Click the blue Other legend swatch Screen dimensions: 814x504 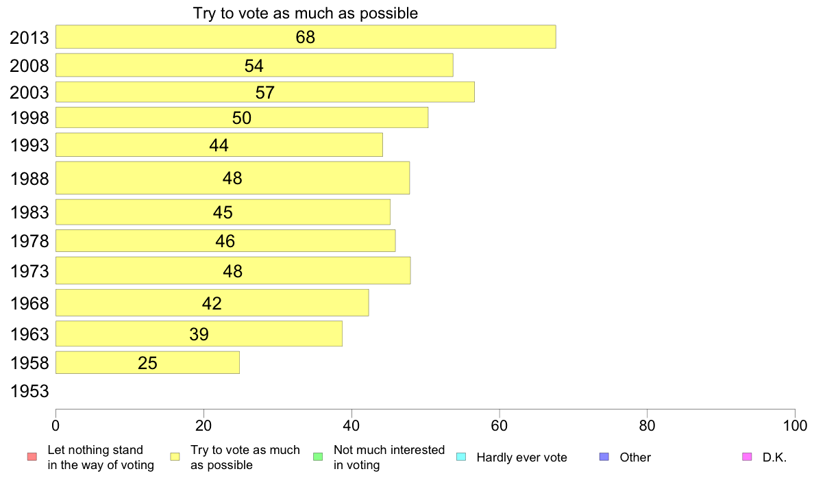(604, 457)
